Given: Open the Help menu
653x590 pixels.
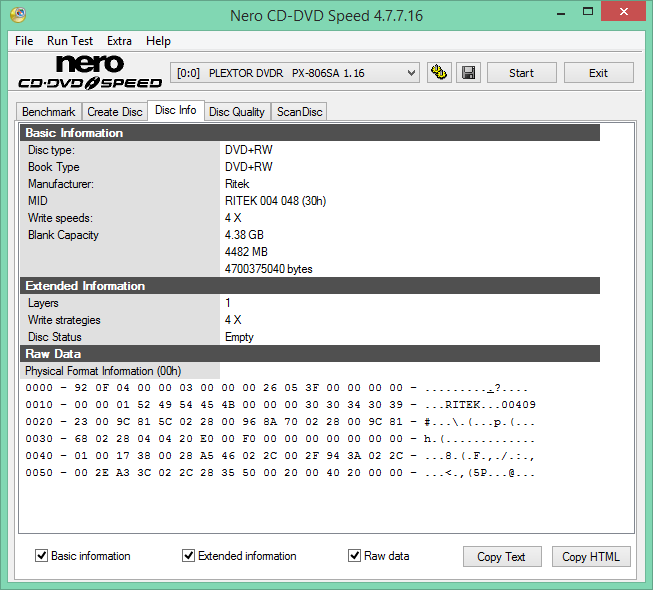Looking at the screenshot, I should [158, 41].
